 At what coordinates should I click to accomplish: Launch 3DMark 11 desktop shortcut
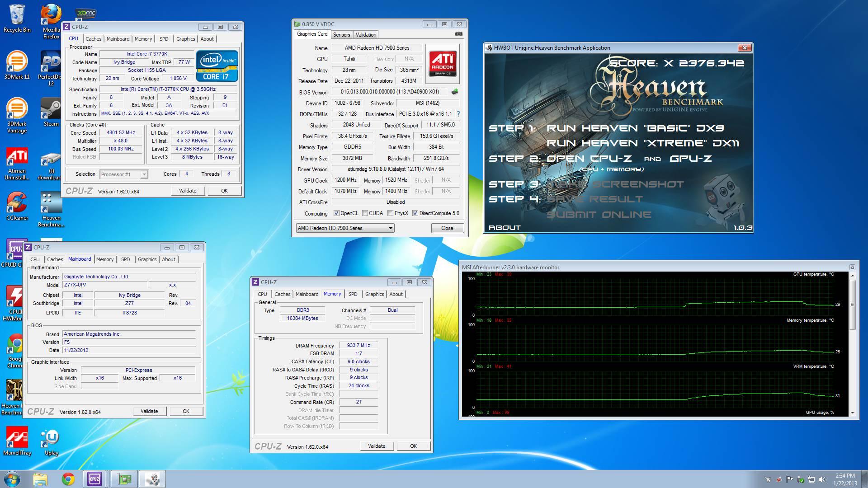click(17, 65)
